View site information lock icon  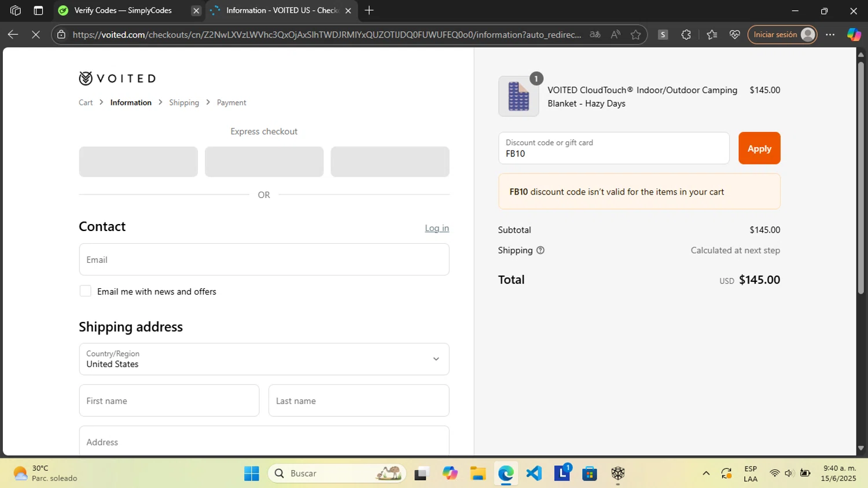coord(61,35)
